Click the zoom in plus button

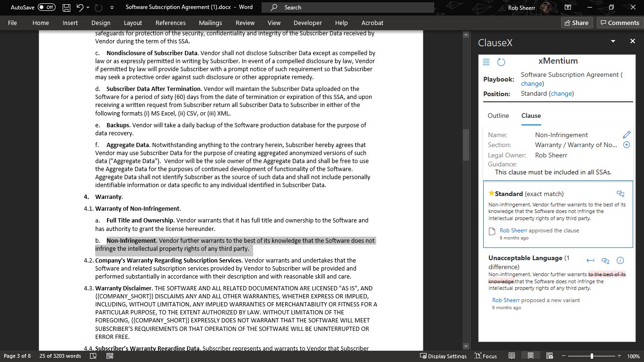pos(619,356)
